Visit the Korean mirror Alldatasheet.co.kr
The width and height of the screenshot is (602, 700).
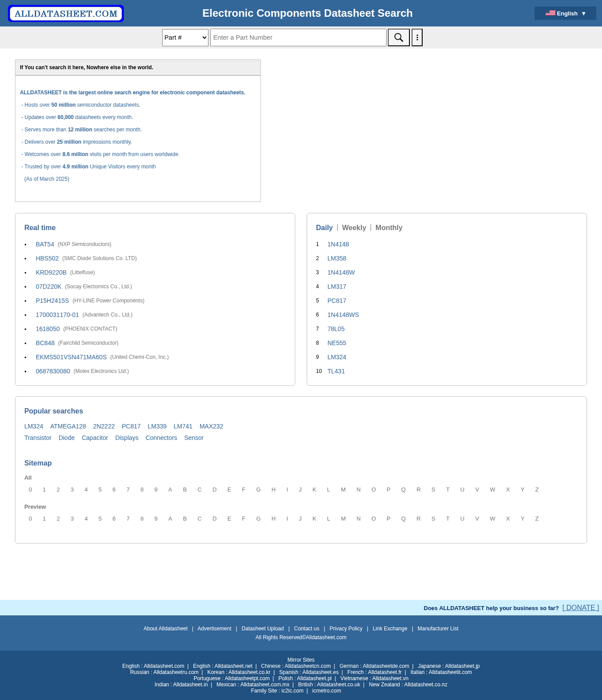coord(239,672)
